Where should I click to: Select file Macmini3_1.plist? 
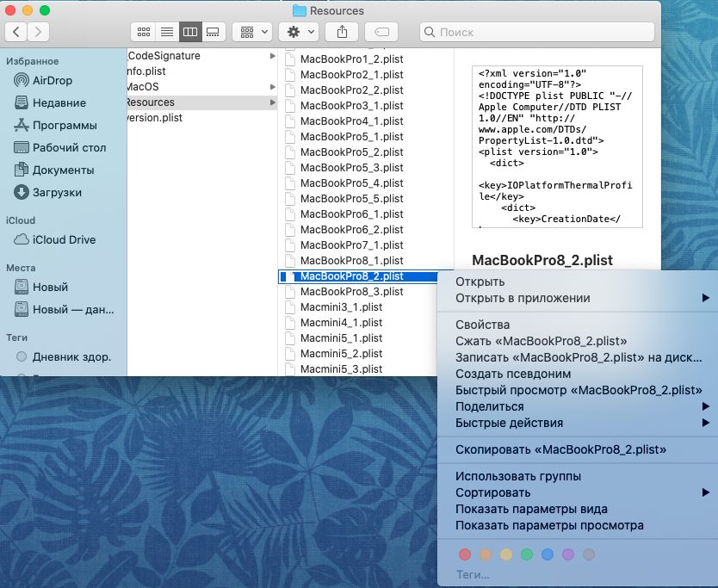click(x=341, y=307)
